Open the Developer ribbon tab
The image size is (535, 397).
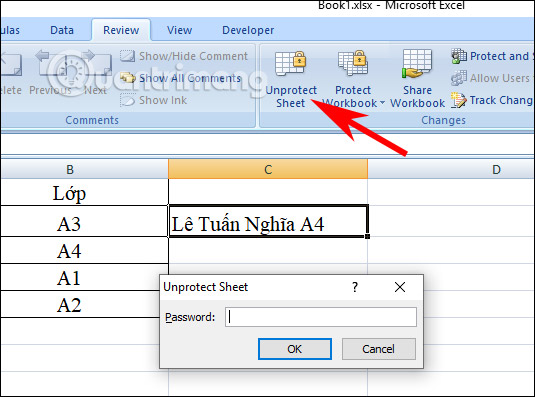(x=248, y=30)
